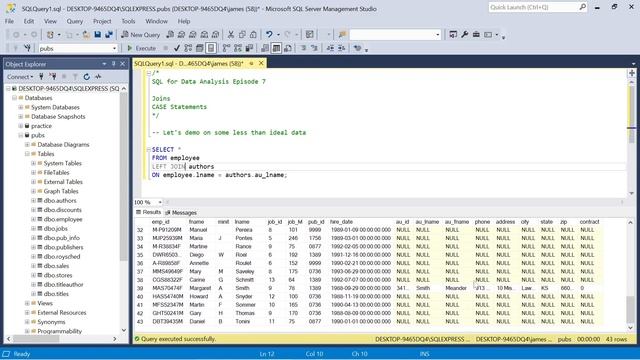Image resolution: width=640 pixels, height=360 pixels.
Task: Toggle Include Actual Execution Plan icon
Action: [227, 48]
